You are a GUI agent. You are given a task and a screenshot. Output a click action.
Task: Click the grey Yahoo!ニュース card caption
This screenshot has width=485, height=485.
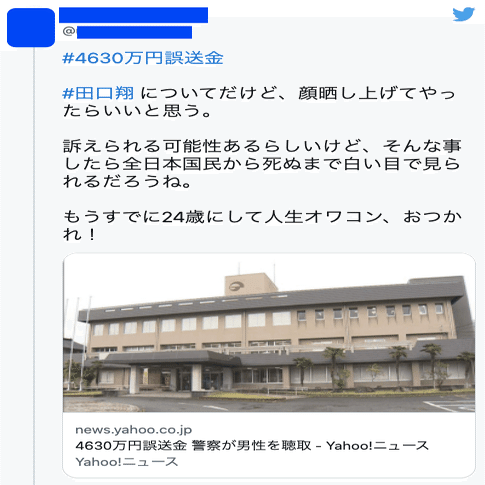127,462
